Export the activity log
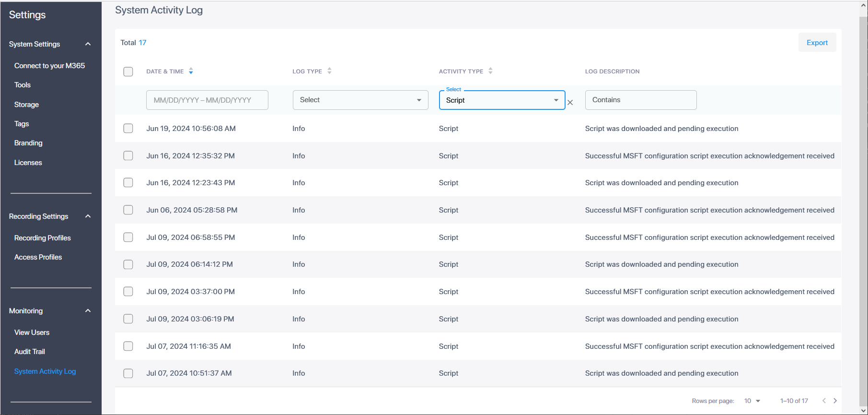Viewport: 868px width, 415px height. coord(817,43)
